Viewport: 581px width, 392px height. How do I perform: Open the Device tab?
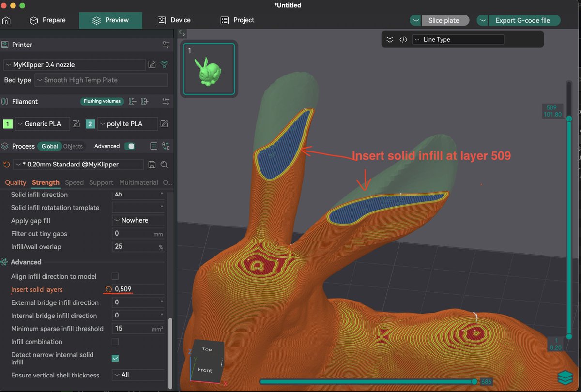[x=174, y=20]
